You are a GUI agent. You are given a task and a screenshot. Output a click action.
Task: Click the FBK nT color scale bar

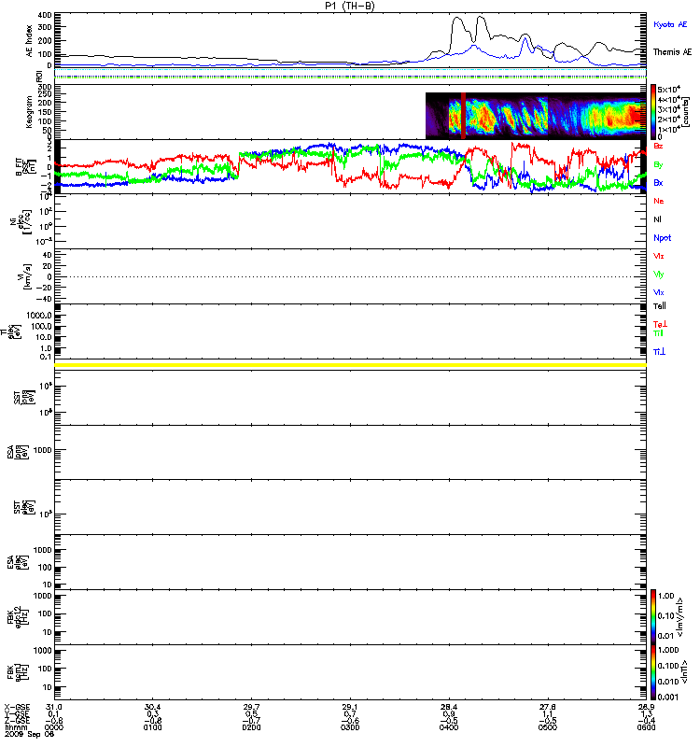point(653,672)
